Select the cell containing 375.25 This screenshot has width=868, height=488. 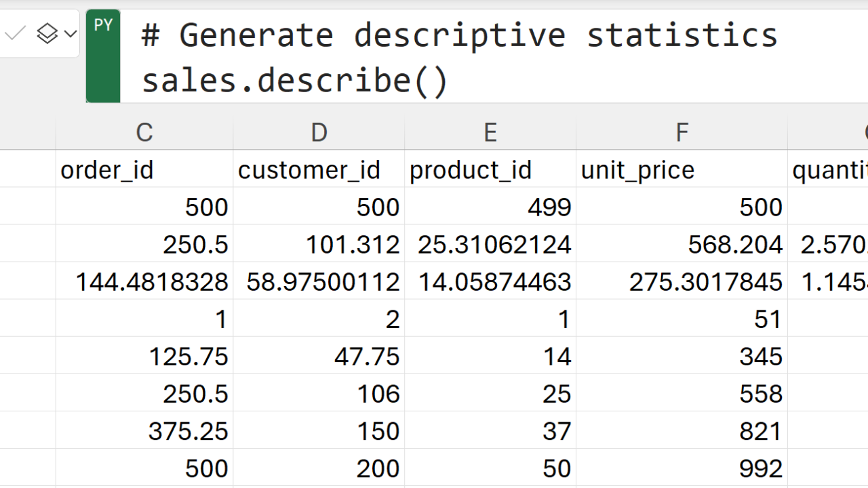tap(144, 430)
